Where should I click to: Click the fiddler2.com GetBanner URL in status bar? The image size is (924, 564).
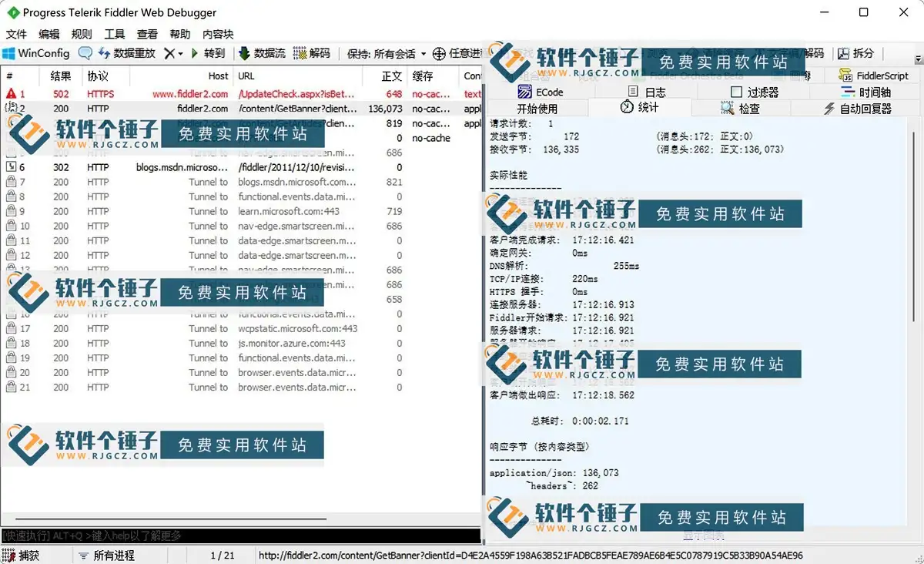[531, 556]
